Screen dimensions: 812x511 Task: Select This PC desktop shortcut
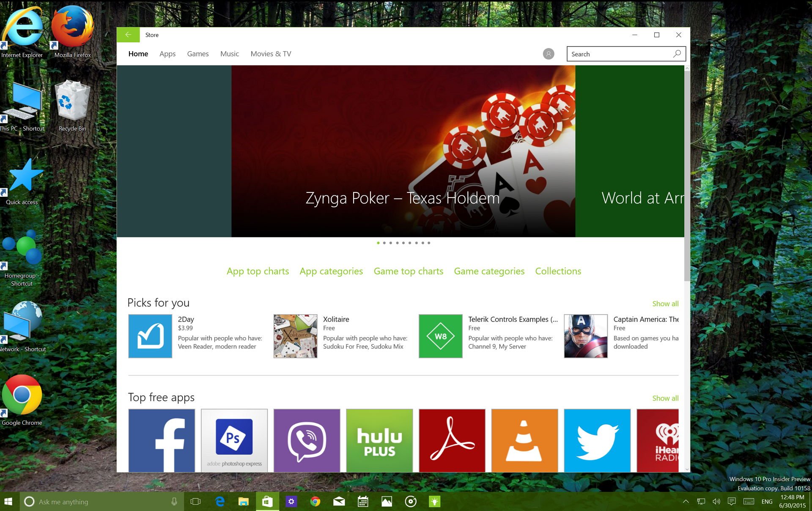[x=22, y=106]
